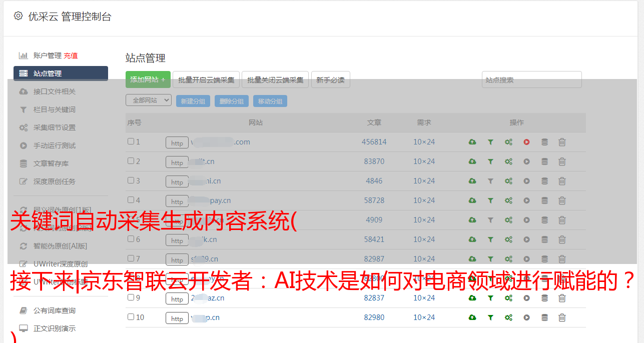The width and height of the screenshot is (644, 343).
Task: Open the http protocol selector in row 1
Action: (177, 143)
